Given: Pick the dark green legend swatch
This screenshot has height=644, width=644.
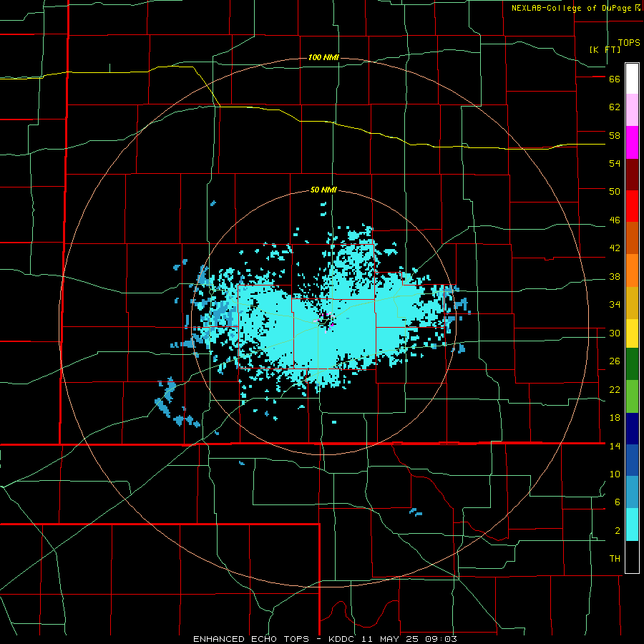Looking at the screenshot, I should [x=632, y=364].
